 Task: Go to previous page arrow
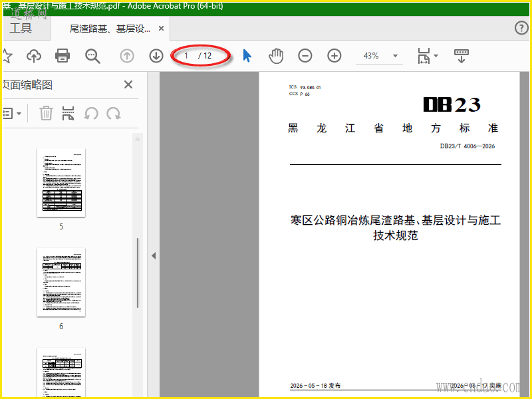coord(127,56)
